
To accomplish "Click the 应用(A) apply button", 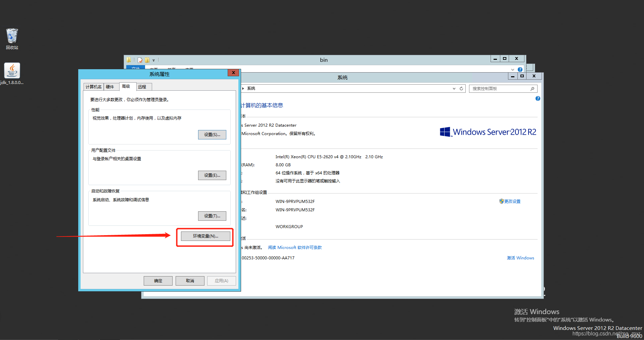I will click(222, 281).
